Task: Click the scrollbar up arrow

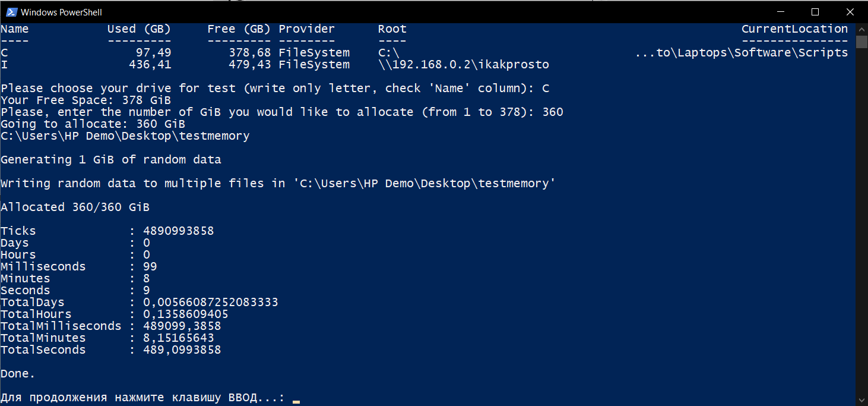Action: [861, 29]
